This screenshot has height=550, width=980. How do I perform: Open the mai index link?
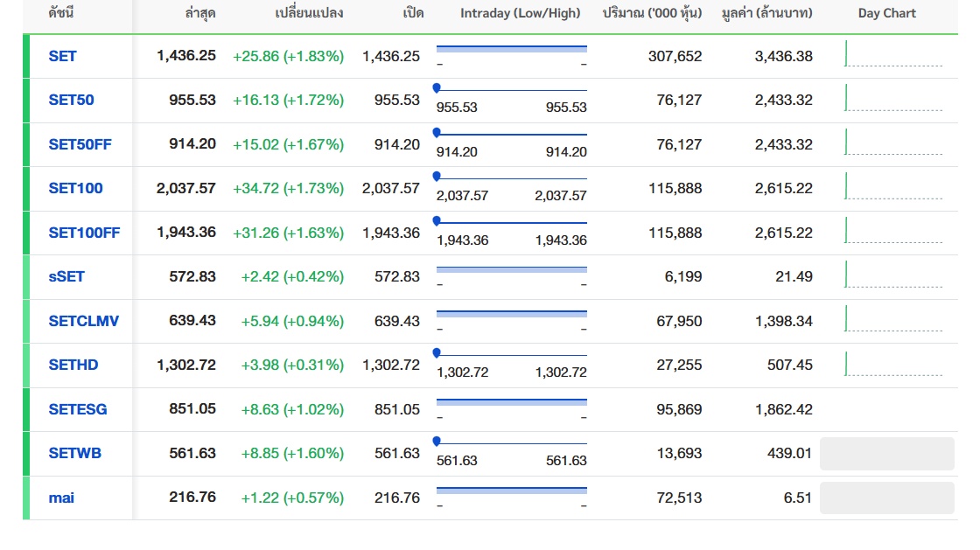(61, 498)
